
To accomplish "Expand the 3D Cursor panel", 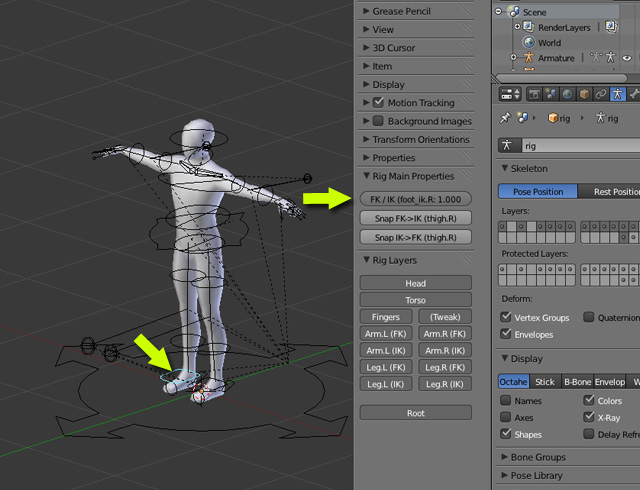I will coord(416,48).
